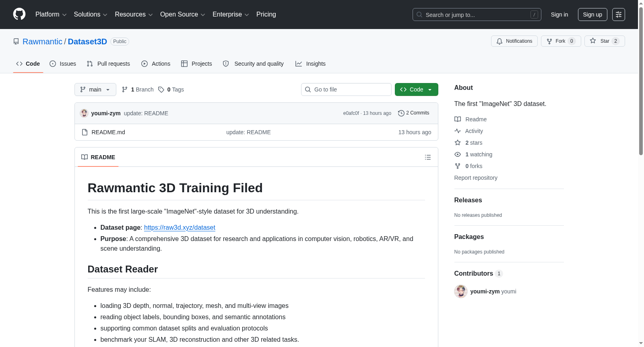Click the Star count 2
The image size is (644, 347).
tap(615, 41)
